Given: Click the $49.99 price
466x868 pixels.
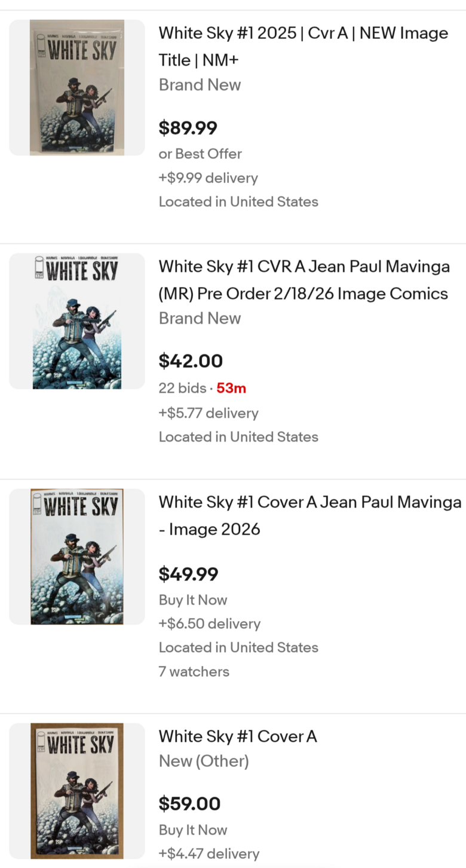Looking at the screenshot, I should coord(188,574).
